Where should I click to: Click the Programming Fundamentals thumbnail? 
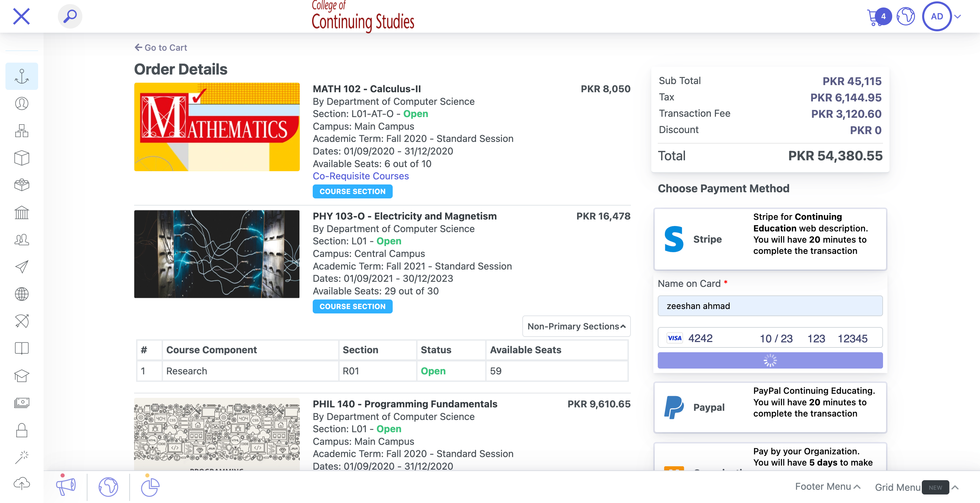[x=217, y=434]
